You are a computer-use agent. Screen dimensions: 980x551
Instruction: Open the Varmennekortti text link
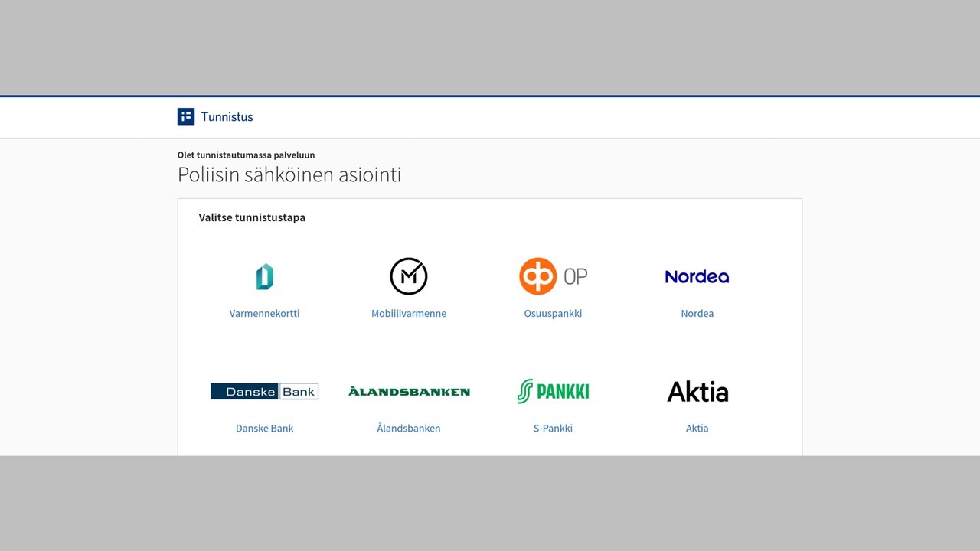264,313
